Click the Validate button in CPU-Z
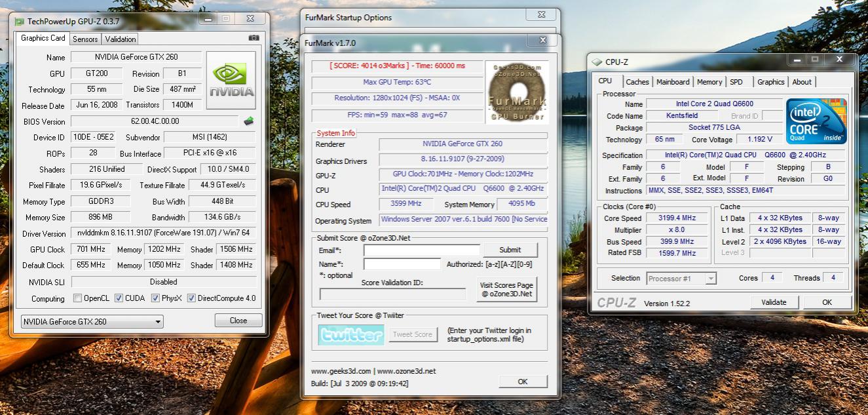 774,302
